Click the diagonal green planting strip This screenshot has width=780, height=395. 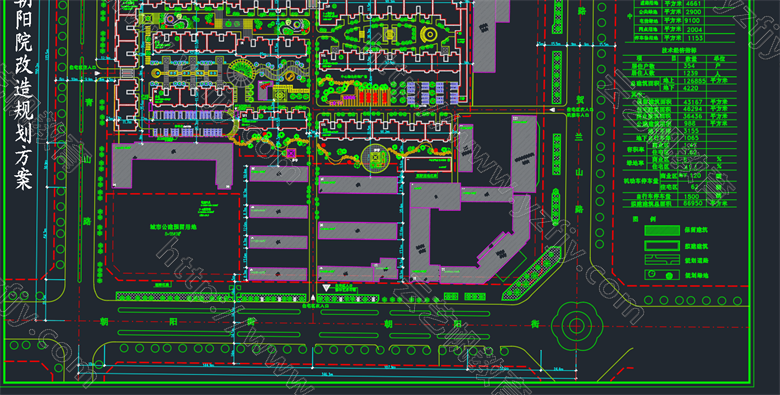click(531, 274)
